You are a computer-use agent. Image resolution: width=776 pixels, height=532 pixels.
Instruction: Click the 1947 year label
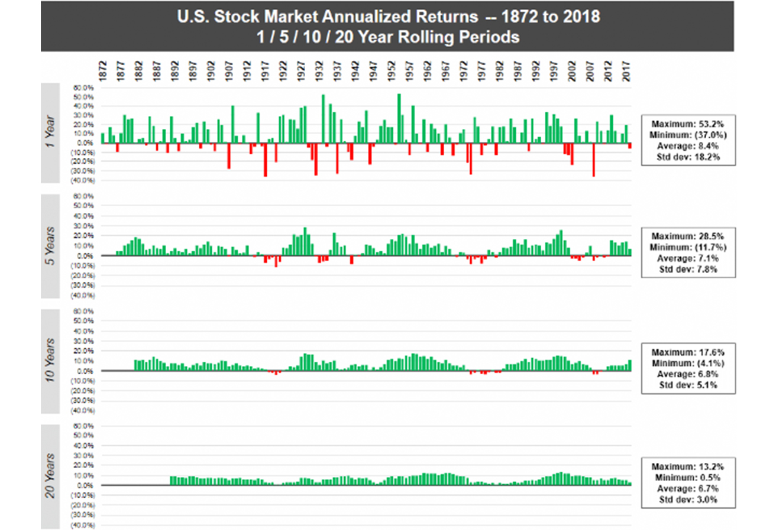374,70
